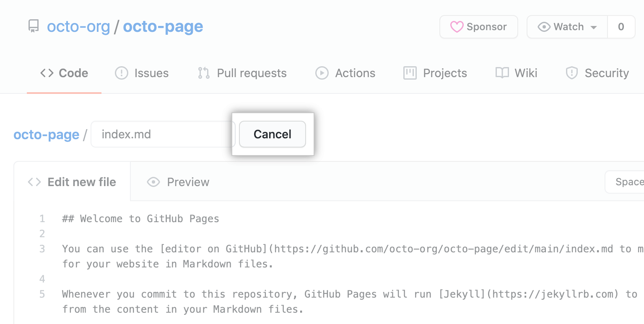Select the Actions play-circle icon
Viewport: 644px width, 324px height.
point(322,73)
